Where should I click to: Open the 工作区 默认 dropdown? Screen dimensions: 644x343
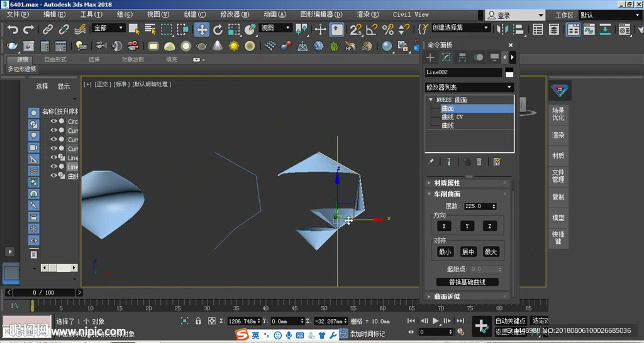click(610, 15)
